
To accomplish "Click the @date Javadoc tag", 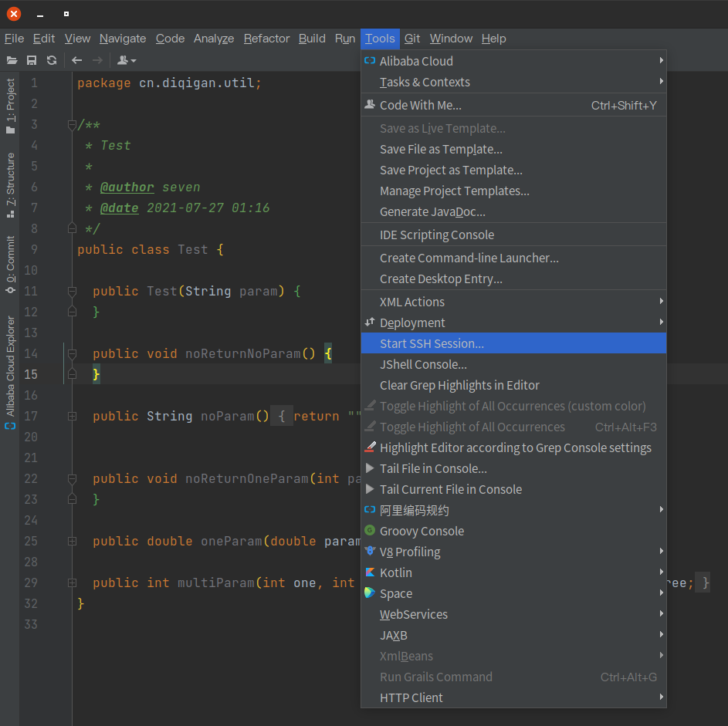I will coord(119,208).
